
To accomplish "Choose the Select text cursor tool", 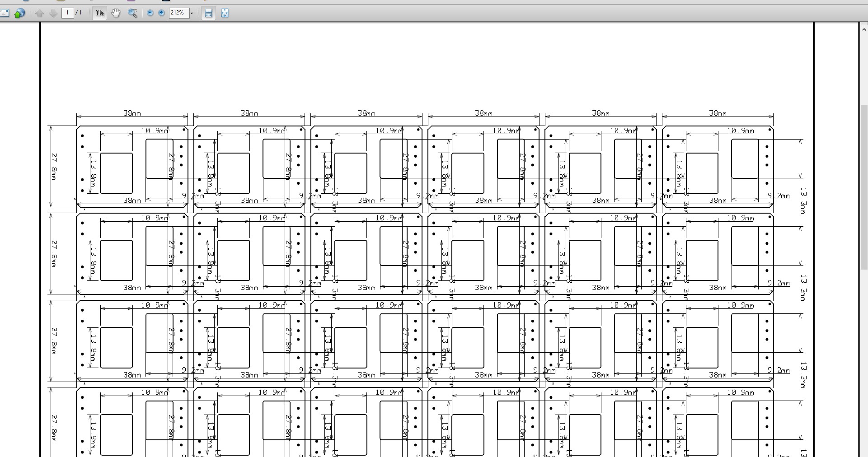I will pyautogui.click(x=99, y=13).
